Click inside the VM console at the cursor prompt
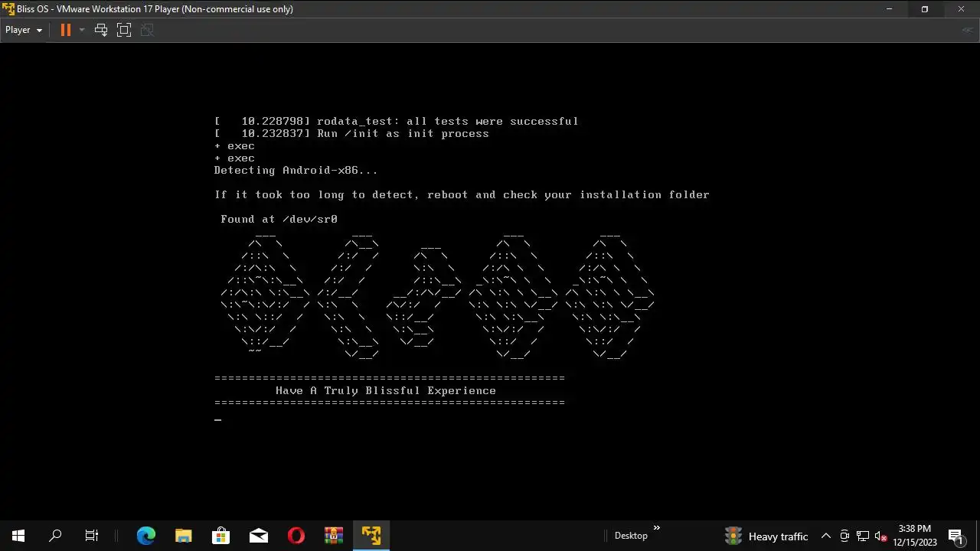 [x=218, y=419]
